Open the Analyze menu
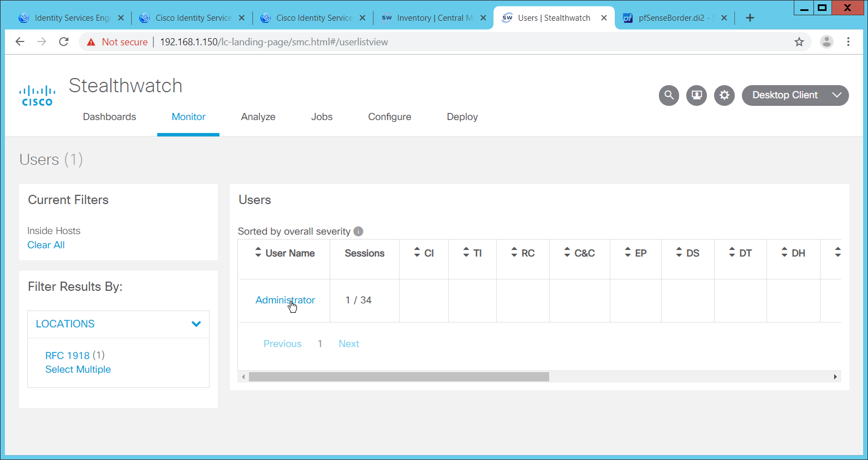Image resolution: width=868 pixels, height=460 pixels. click(258, 117)
